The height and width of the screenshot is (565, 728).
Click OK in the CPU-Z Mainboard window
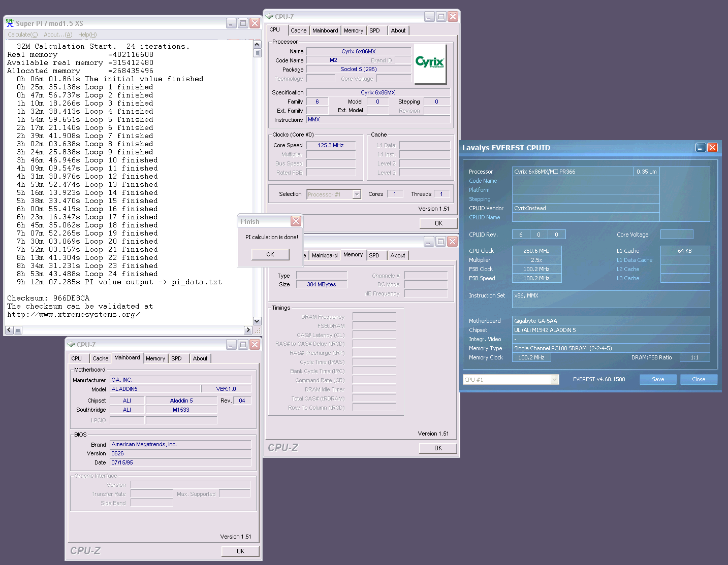(x=240, y=551)
